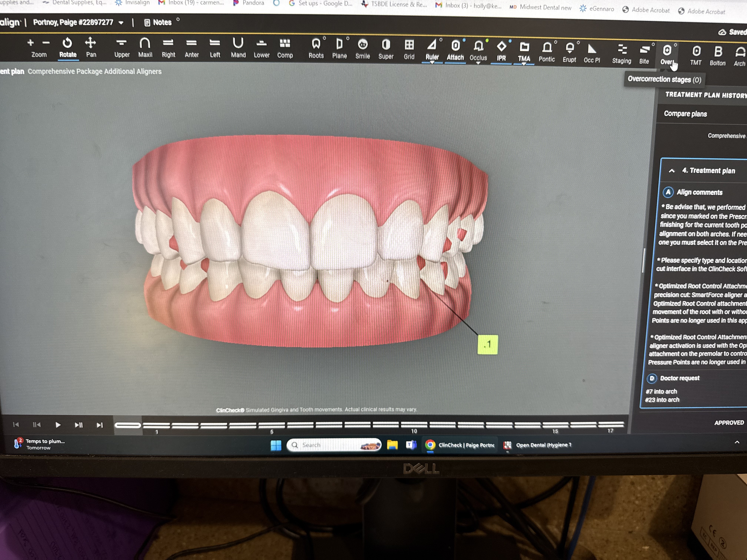
Task: Click the Pan tool icon
Action: click(91, 43)
